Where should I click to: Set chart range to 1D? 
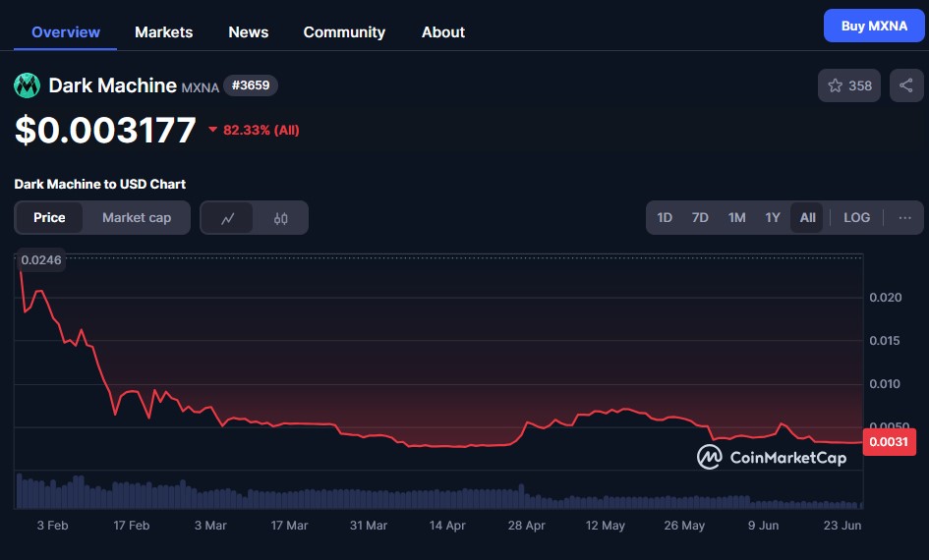(x=665, y=218)
